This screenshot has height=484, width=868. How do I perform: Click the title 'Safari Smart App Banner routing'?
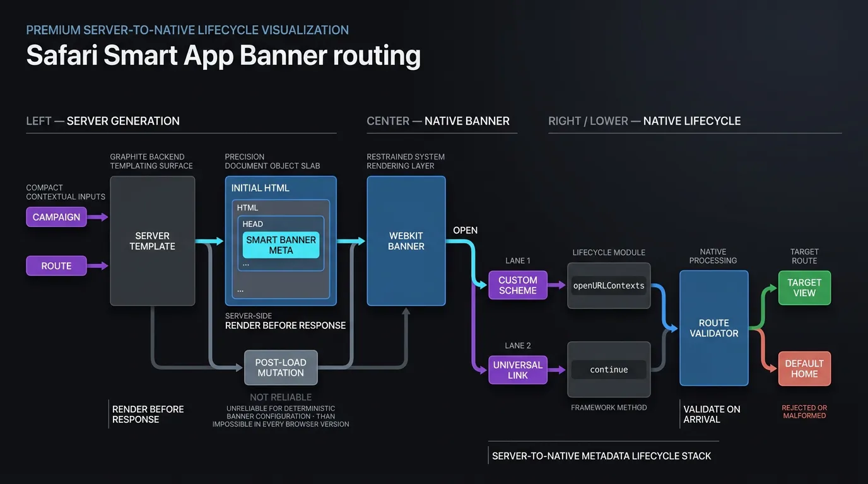pos(223,55)
